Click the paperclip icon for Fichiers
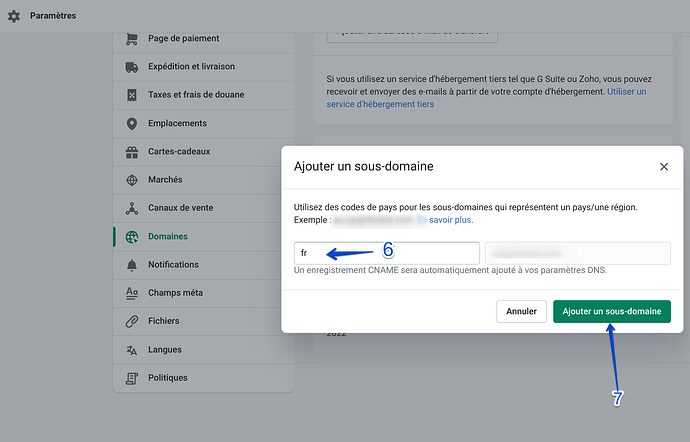The height and width of the screenshot is (442, 690). coord(132,321)
